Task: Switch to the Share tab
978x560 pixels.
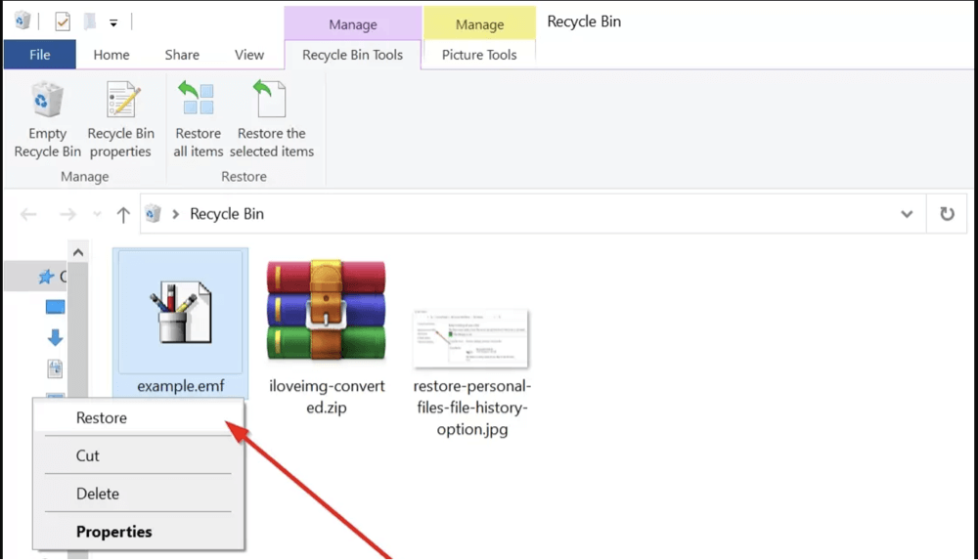Action: tap(182, 55)
